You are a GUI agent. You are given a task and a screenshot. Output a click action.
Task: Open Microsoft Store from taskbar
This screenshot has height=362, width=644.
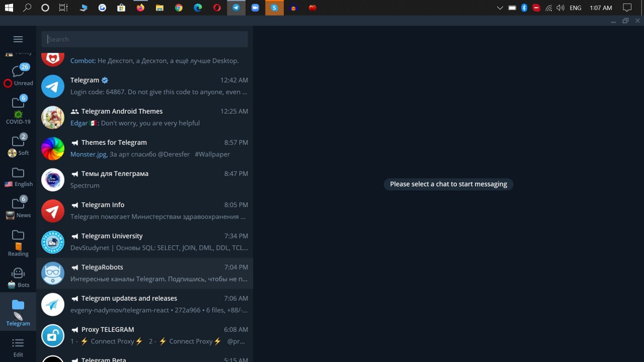121,8
